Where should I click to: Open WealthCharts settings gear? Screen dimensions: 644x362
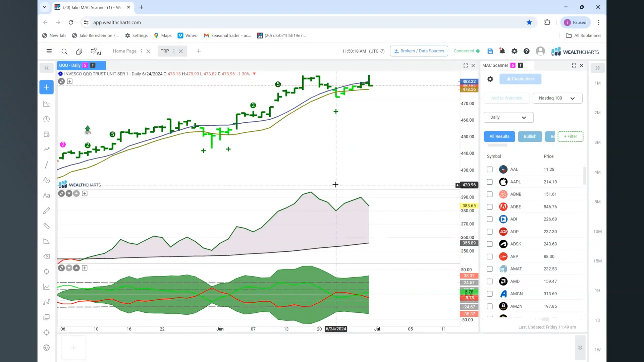tap(514, 51)
